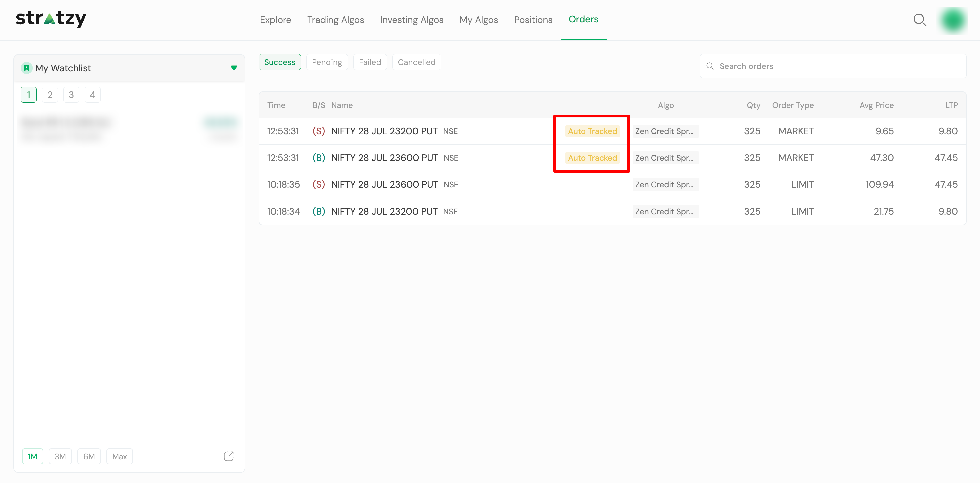Select watchlist page 1
The height and width of the screenshot is (483, 980).
click(29, 95)
